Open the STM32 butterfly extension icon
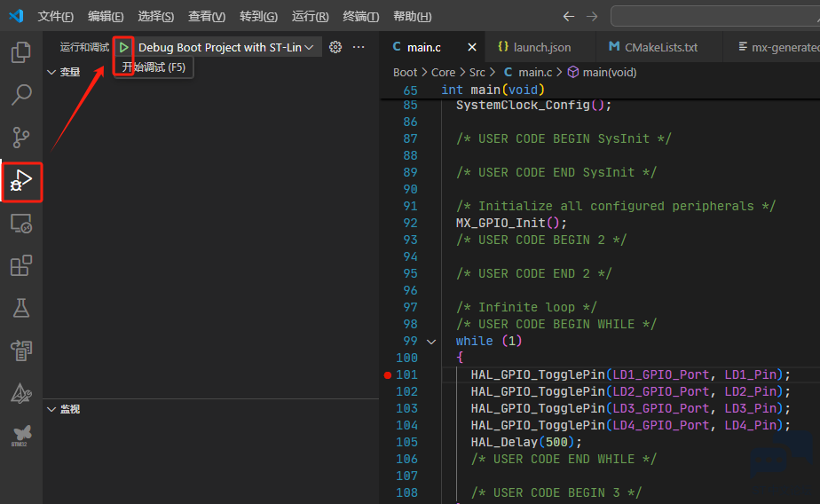The height and width of the screenshot is (504, 820). (x=21, y=435)
